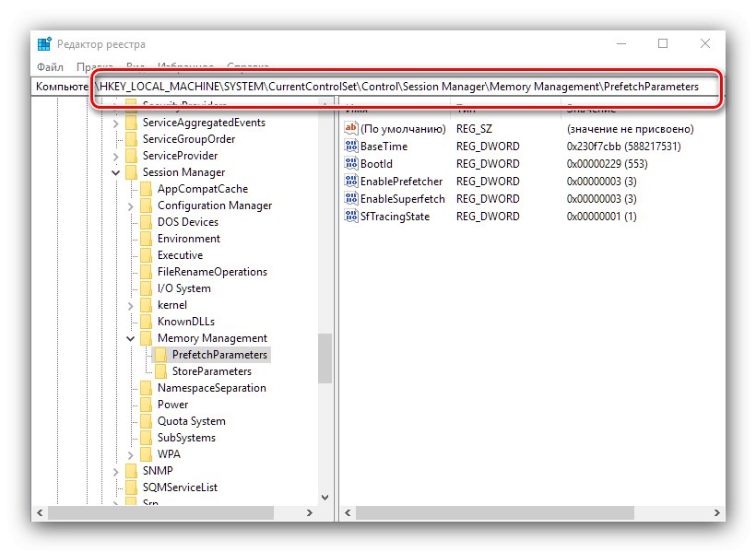756x552 pixels.
Task: Click the ServiceProvider folder icon
Action: click(x=131, y=156)
